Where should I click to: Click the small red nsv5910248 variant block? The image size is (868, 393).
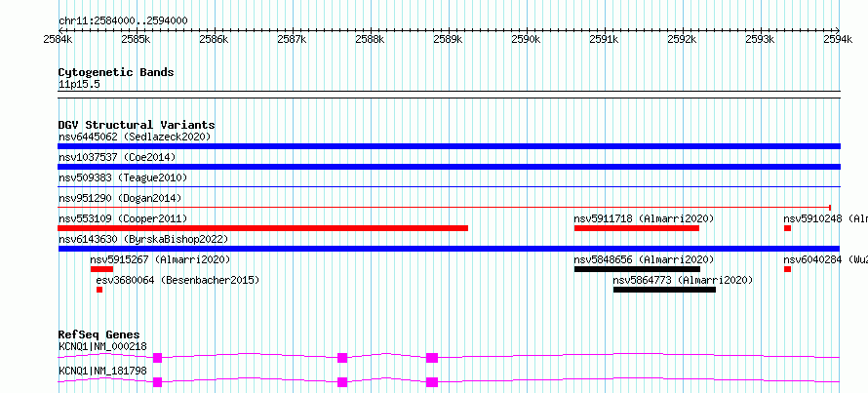tap(787, 228)
